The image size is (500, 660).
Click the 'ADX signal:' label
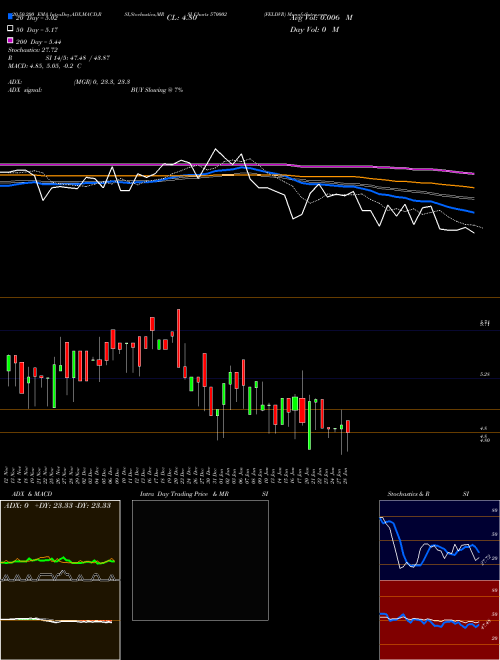[x=25, y=90]
